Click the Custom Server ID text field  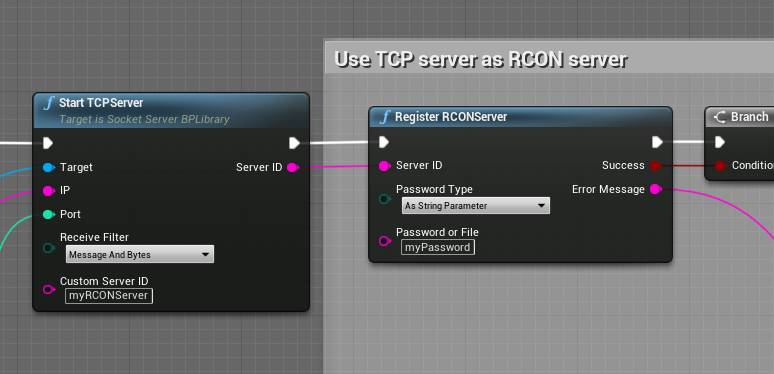tap(109, 296)
